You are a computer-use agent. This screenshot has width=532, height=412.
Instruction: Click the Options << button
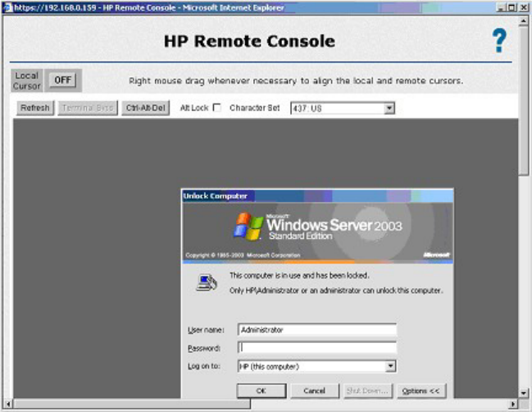421,391
